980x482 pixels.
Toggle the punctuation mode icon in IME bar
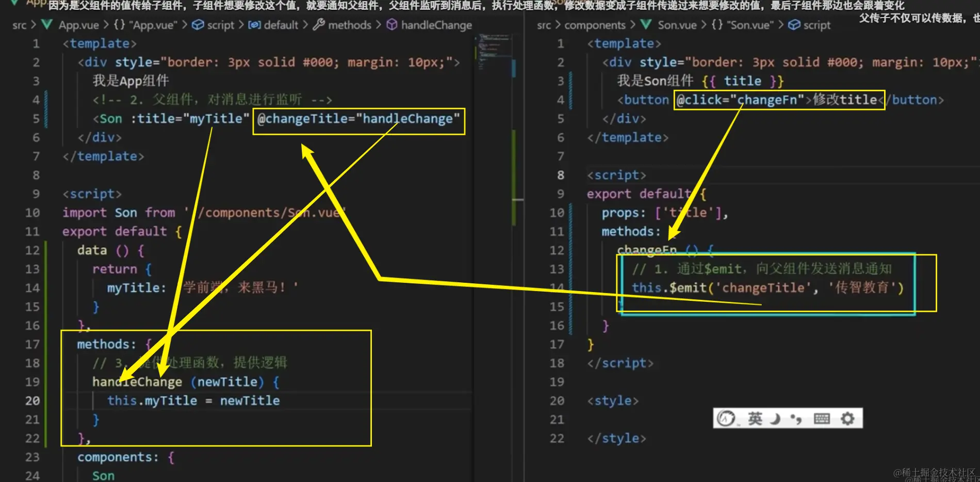(x=796, y=419)
